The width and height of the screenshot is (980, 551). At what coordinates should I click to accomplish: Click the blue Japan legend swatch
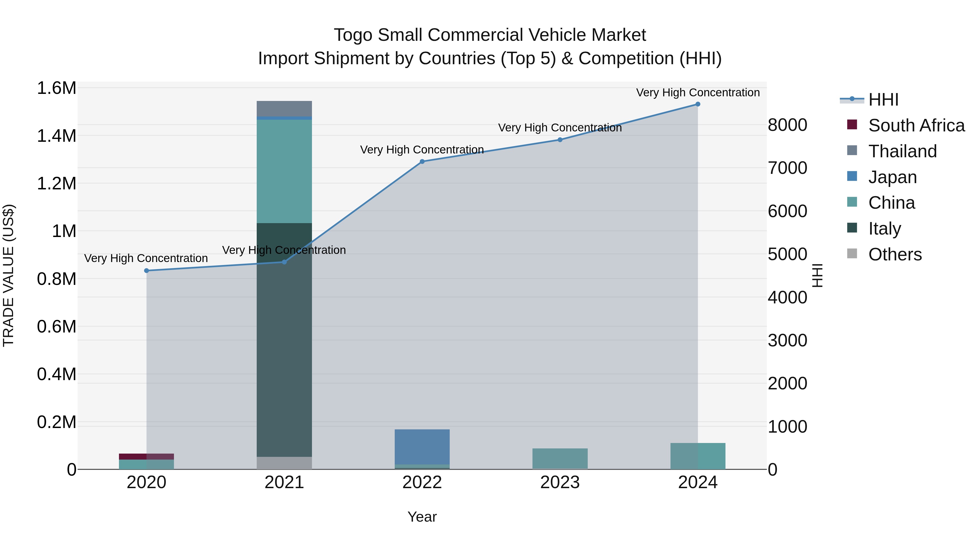pos(852,176)
